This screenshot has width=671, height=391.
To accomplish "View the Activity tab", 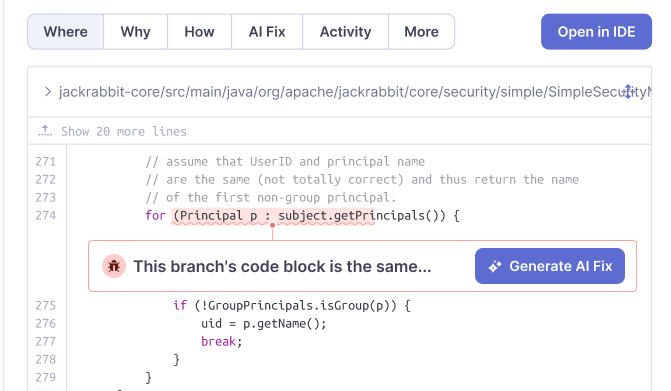I will pyautogui.click(x=345, y=32).
